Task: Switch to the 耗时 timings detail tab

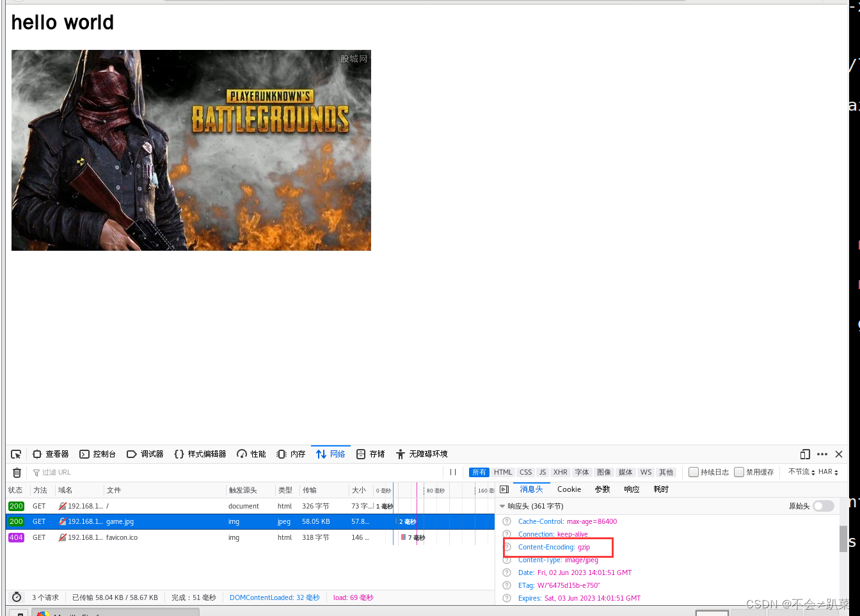Action: [x=661, y=489]
